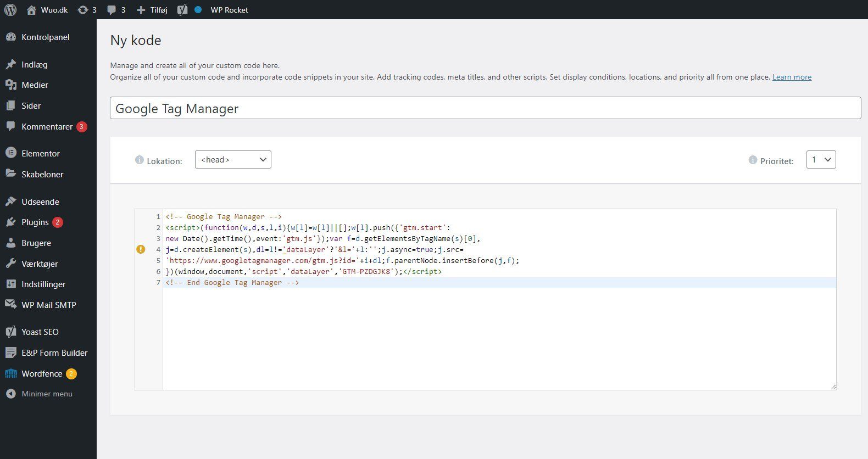The image size is (868, 459).
Task: Click the info icon beside Prioritet
Action: click(x=753, y=160)
